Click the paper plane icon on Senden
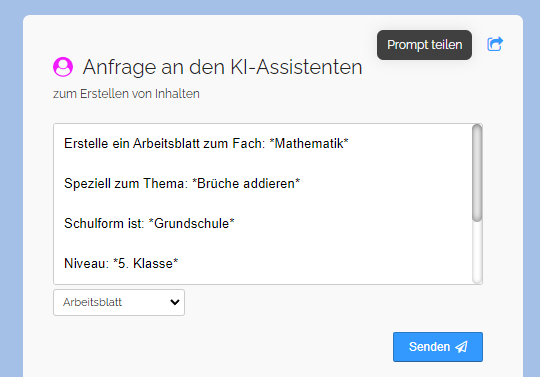This screenshot has height=377, width=540. [x=462, y=347]
